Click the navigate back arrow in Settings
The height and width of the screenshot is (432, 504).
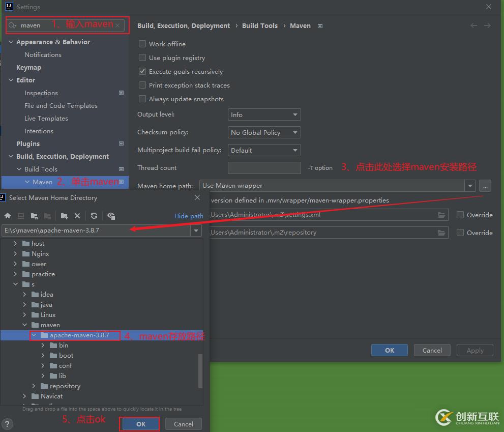(x=474, y=25)
